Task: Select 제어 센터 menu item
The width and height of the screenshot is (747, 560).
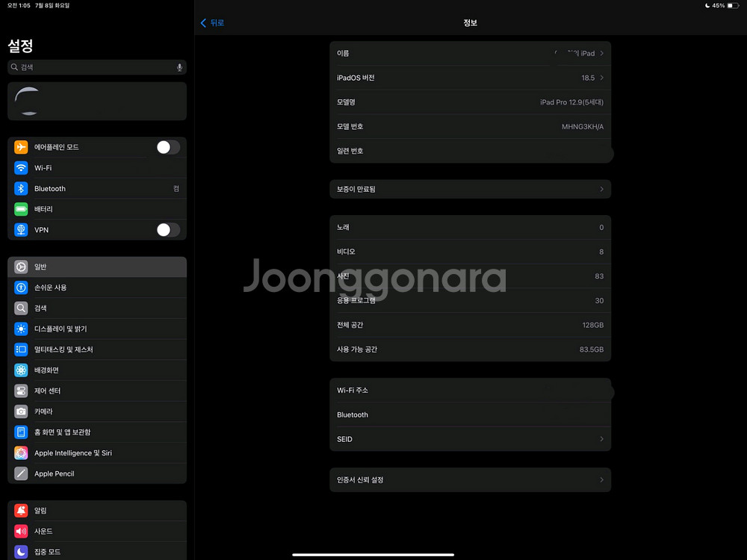Action: pyautogui.click(x=97, y=391)
